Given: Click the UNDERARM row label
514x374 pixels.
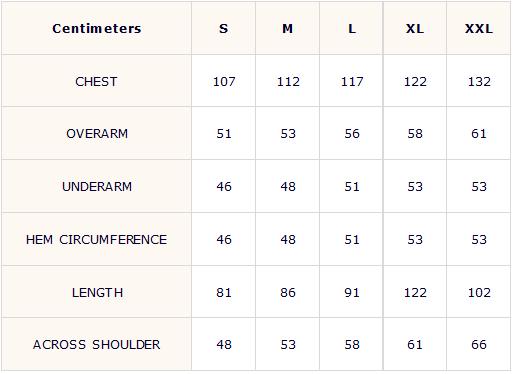Looking at the screenshot, I should point(97,187).
